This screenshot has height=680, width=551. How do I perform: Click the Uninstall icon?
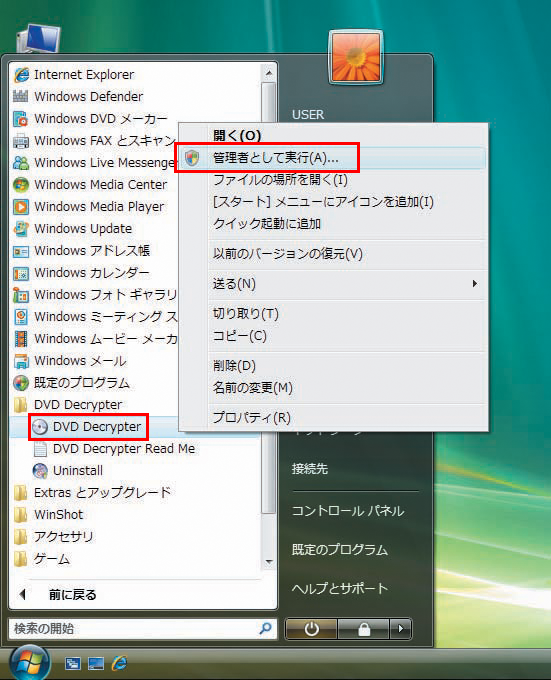point(40,471)
